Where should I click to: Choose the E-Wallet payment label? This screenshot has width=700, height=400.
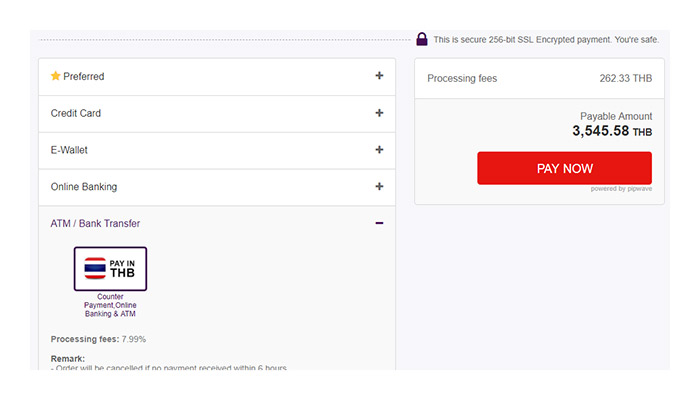tap(71, 150)
